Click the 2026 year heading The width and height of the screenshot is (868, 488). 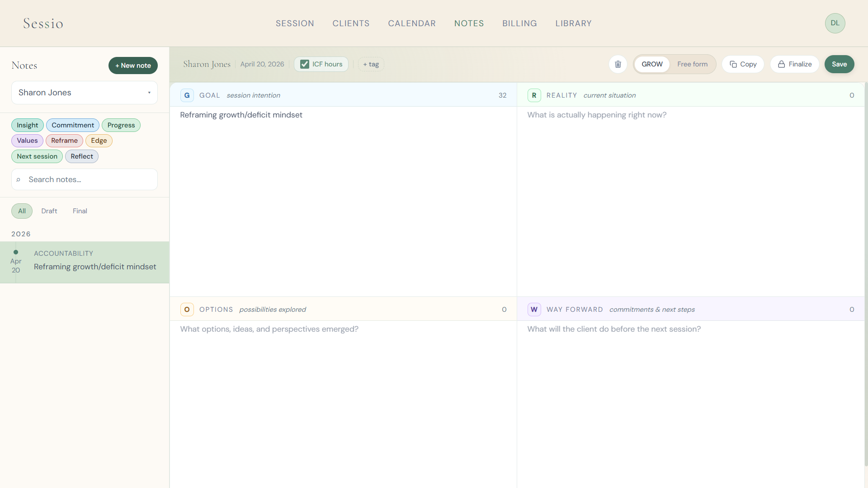pos(21,234)
